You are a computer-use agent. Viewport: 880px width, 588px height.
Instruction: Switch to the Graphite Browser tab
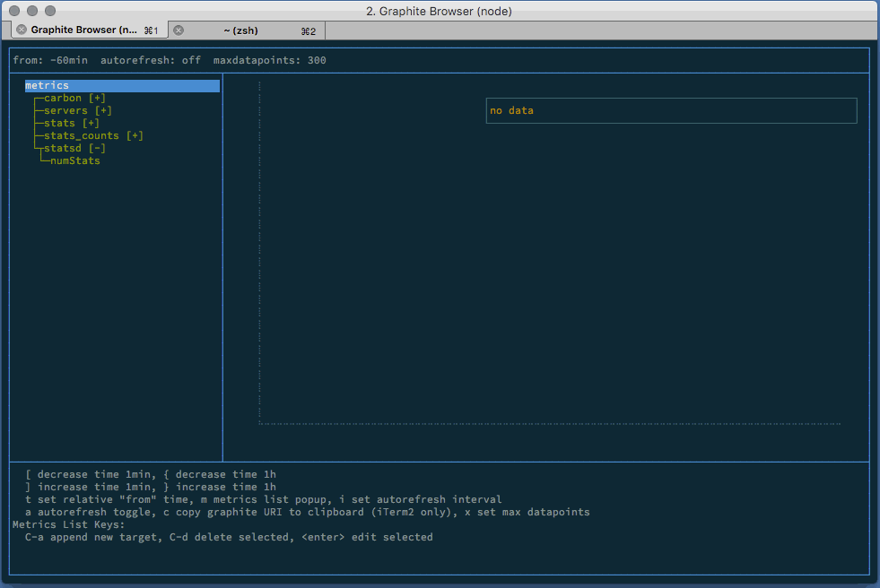click(90, 30)
